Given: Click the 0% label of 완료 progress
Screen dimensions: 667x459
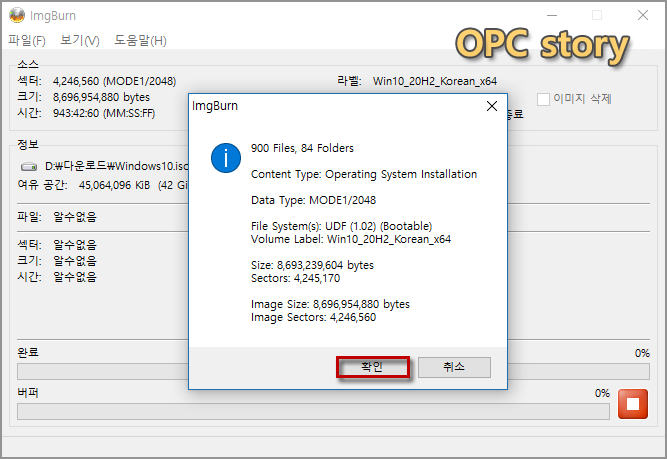Looking at the screenshot, I should pos(642,353).
